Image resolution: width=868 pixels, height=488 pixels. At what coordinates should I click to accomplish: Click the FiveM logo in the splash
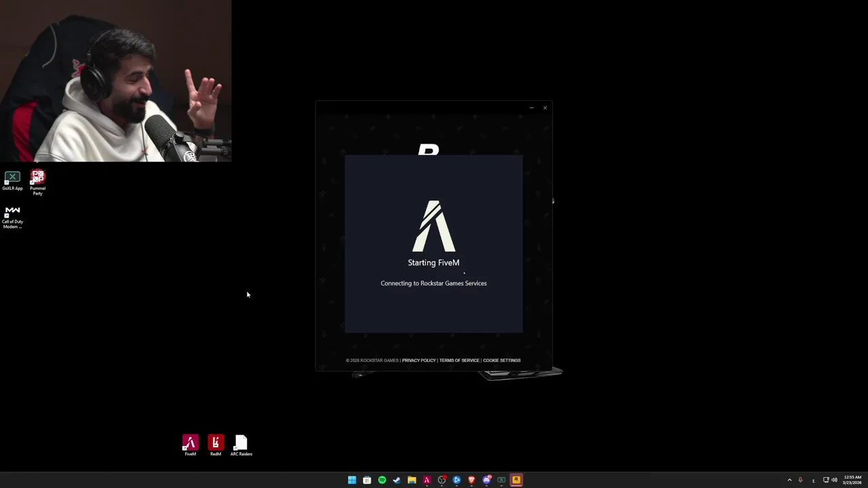pyautogui.click(x=433, y=226)
